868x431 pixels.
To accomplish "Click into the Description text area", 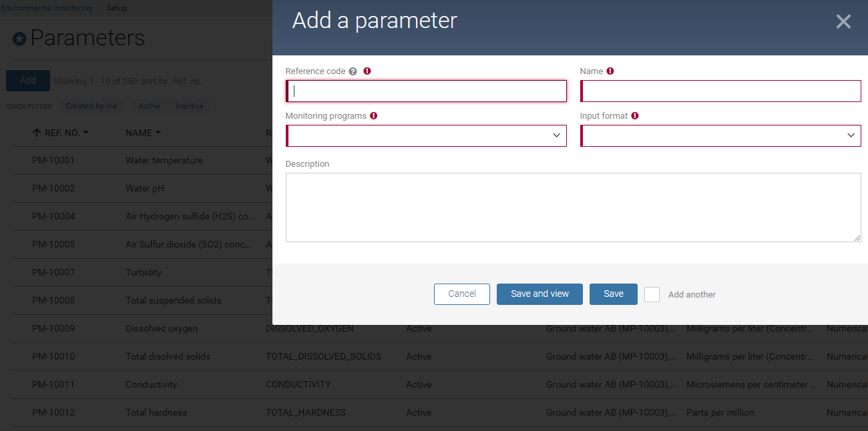I will tap(573, 207).
